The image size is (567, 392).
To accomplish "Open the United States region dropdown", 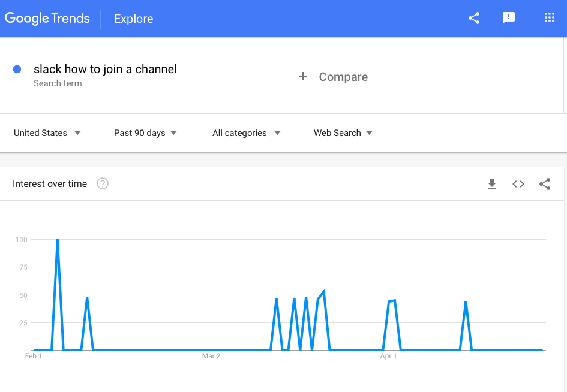I will click(47, 133).
